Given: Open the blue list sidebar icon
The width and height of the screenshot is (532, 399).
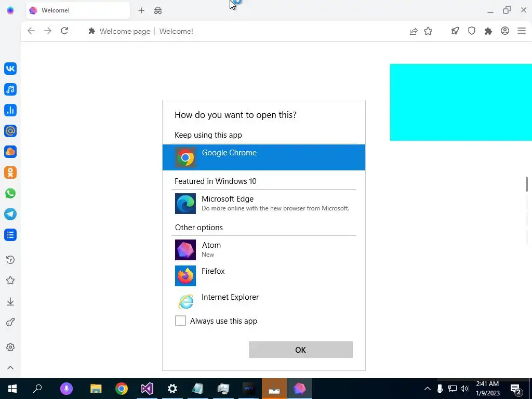Looking at the screenshot, I should [x=10, y=235].
